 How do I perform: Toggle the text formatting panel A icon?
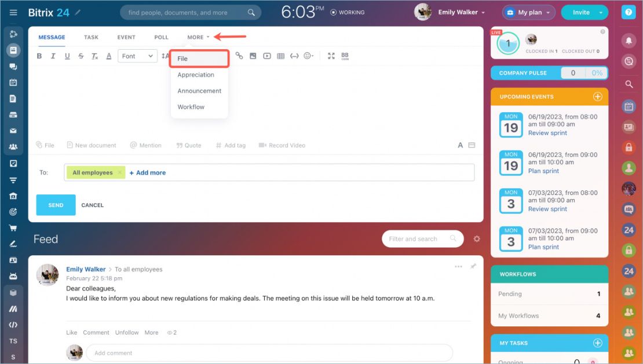[460, 145]
